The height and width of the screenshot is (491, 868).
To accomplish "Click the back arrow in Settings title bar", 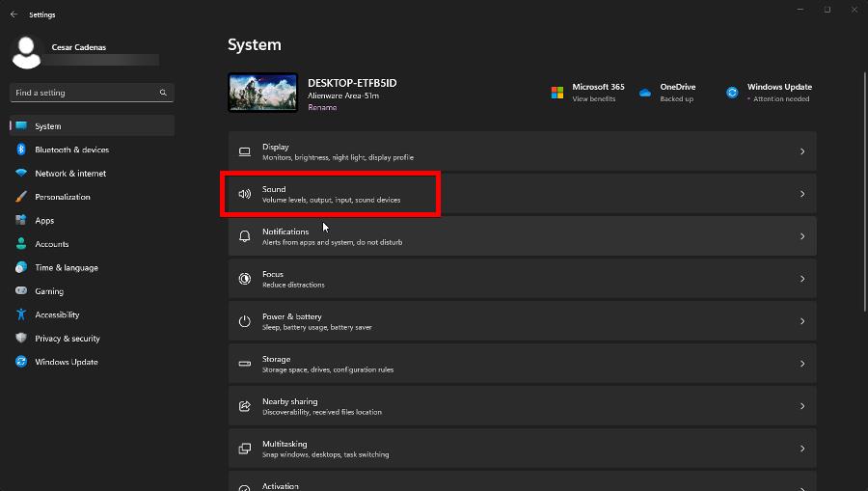I will (14, 14).
